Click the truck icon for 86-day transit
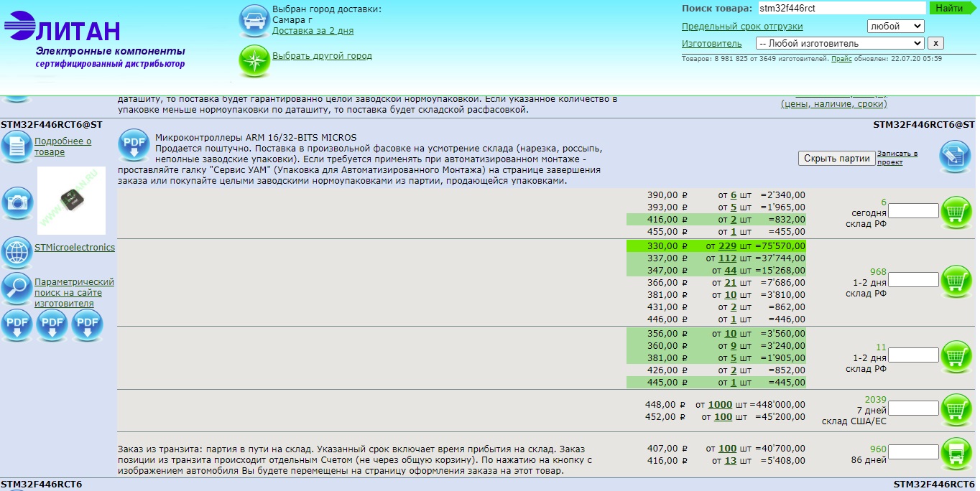This screenshot has width=980, height=491. click(x=956, y=454)
